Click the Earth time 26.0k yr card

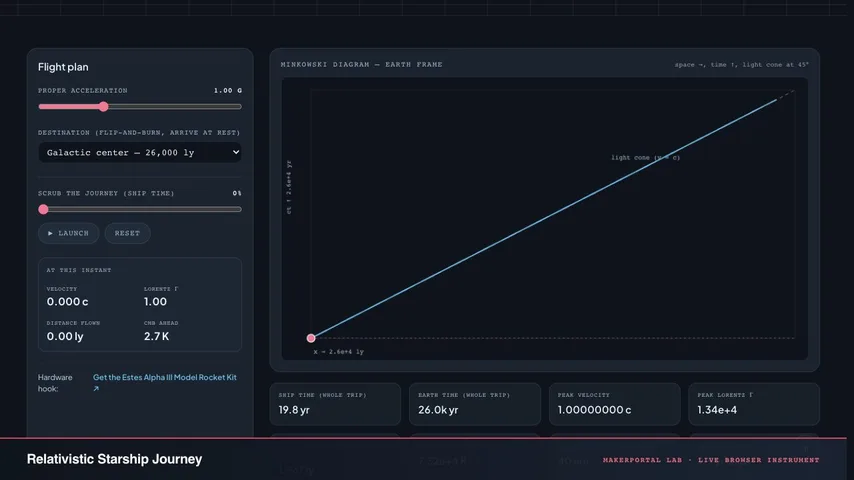[x=475, y=404]
